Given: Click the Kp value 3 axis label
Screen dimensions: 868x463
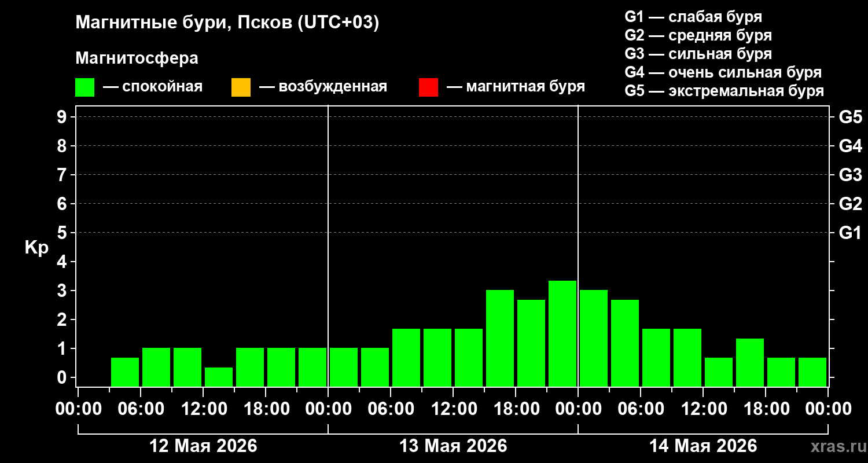Looking at the screenshot, I should pos(63,291).
